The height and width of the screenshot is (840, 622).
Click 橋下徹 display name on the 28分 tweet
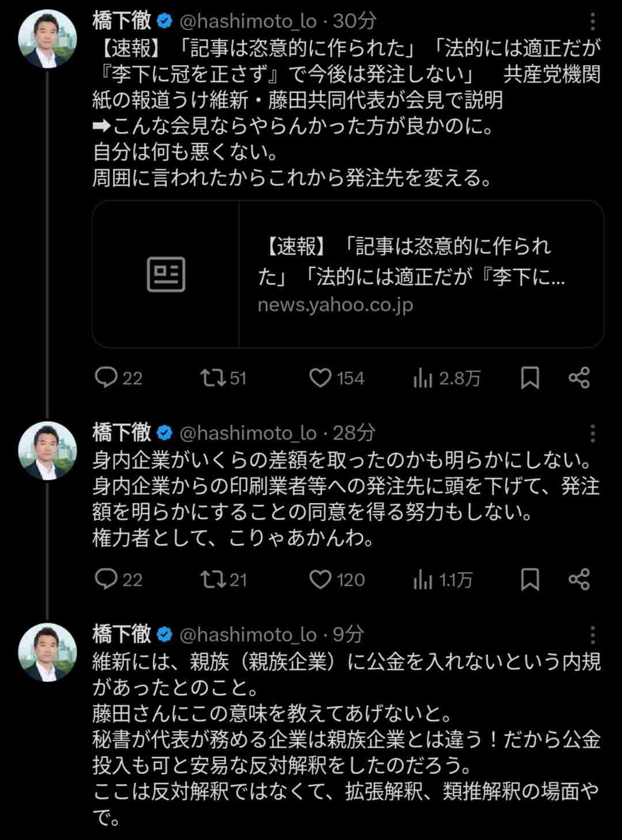[x=122, y=433]
